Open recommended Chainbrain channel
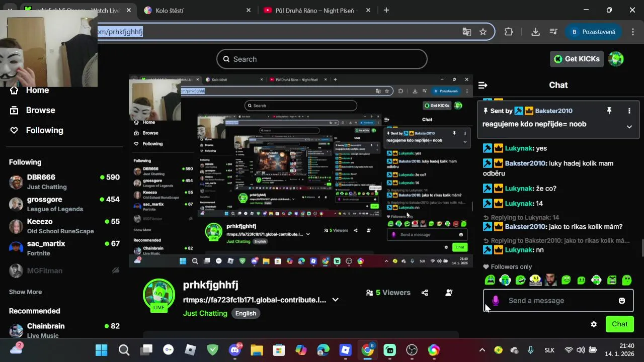The height and width of the screenshot is (362, 644). coord(64,330)
